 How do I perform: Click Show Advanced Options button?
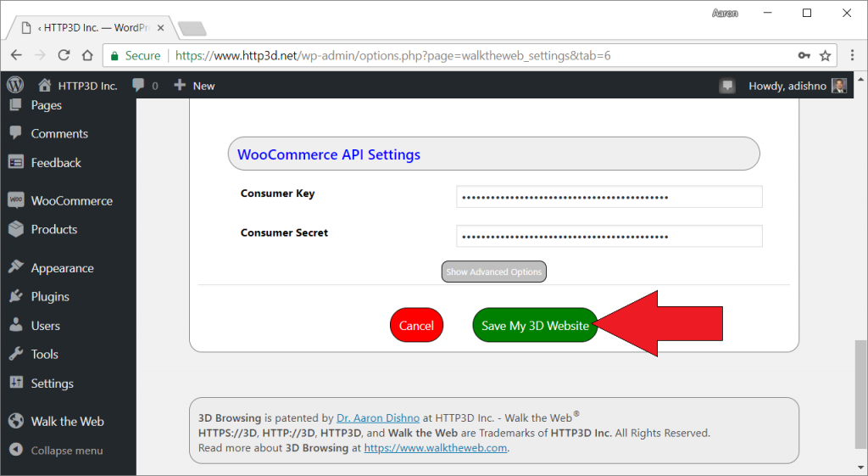[494, 272]
